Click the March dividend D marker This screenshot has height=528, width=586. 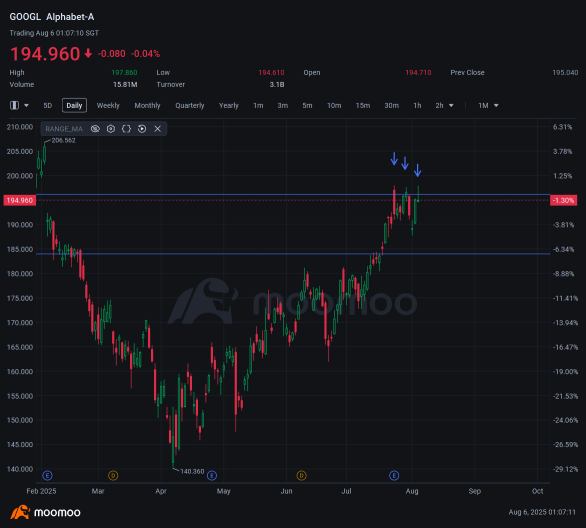[113, 476]
